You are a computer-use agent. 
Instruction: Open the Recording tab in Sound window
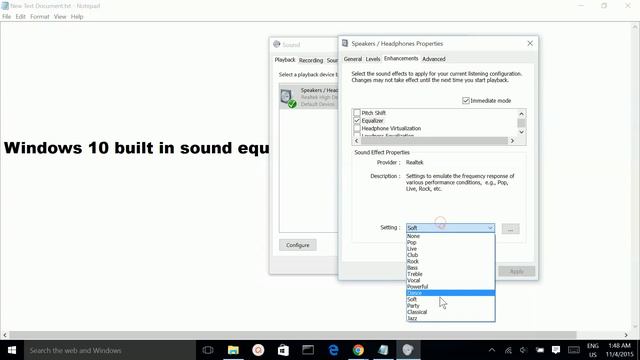(311, 60)
